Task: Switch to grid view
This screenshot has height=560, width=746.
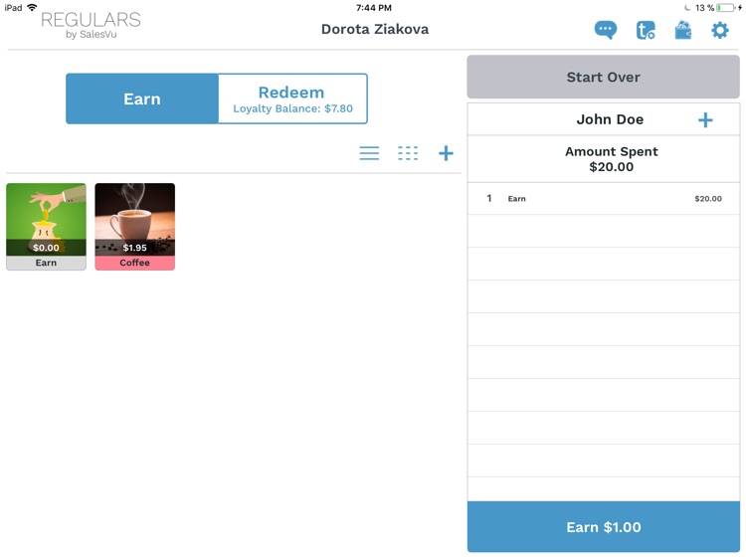Action: coord(408,153)
